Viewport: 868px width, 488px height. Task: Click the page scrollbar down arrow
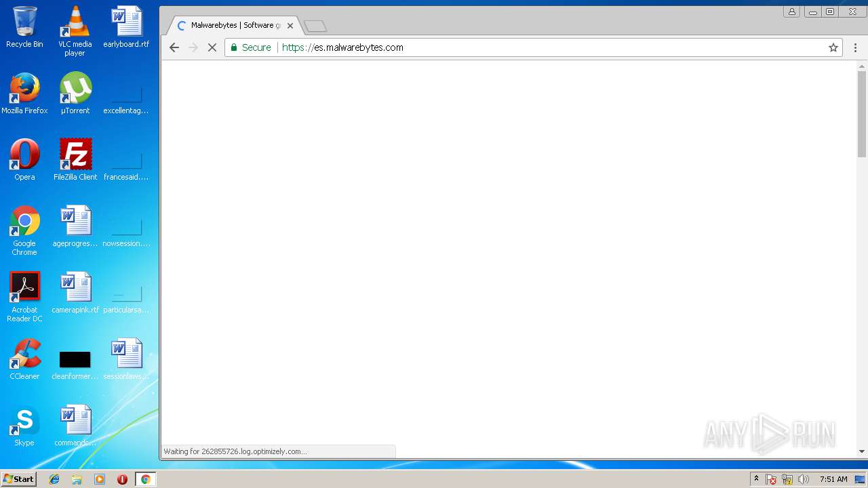pyautogui.click(x=862, y=451)
